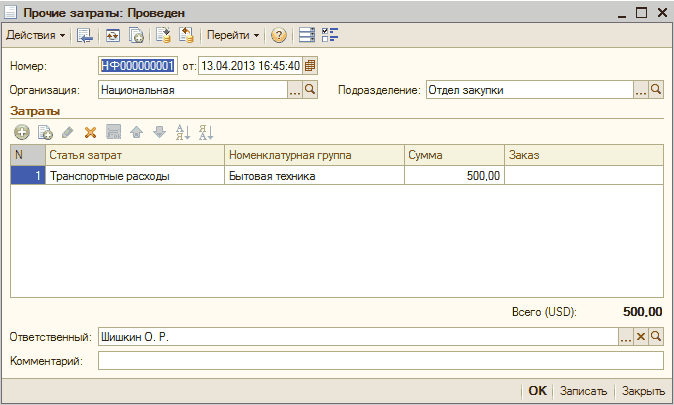Viewport: 674px width, 405px height.
Task: Click the copy row icon in Затраты toolbar
Action: click(x=44, y=132)
